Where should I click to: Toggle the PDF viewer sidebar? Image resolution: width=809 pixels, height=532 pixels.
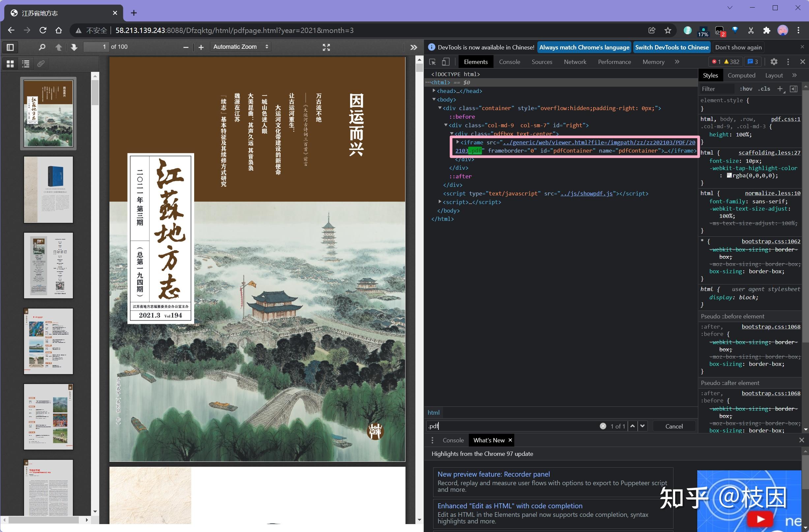[x=10, y=47]
